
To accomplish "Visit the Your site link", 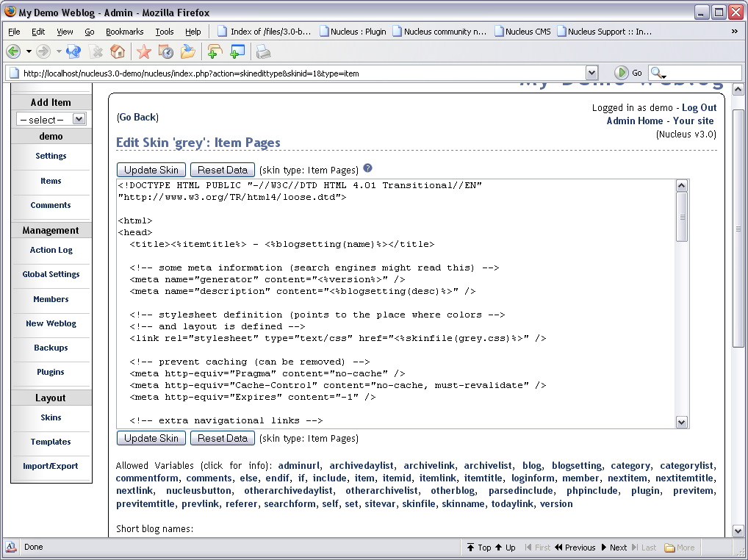I will (x=693, y=121).
